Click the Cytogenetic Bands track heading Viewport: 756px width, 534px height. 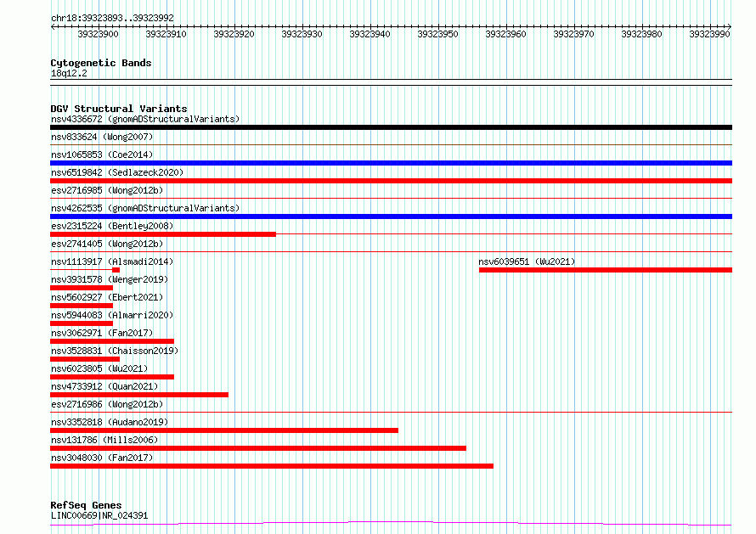pos(101,63)
